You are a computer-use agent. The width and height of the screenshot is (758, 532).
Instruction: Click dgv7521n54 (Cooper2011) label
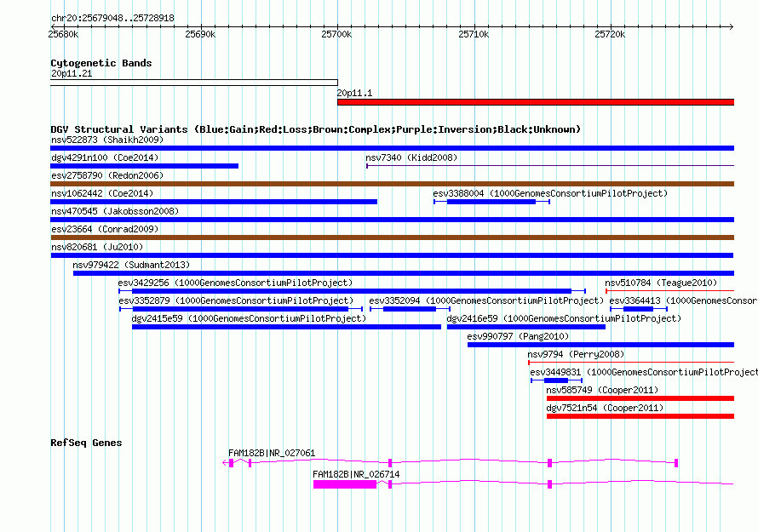pos(605,408)
